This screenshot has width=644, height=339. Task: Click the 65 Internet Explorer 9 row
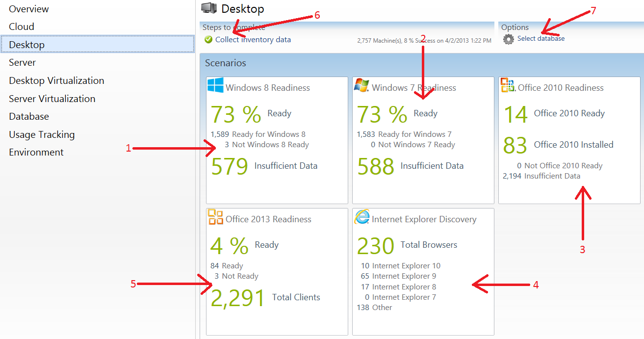coord(398,276)
